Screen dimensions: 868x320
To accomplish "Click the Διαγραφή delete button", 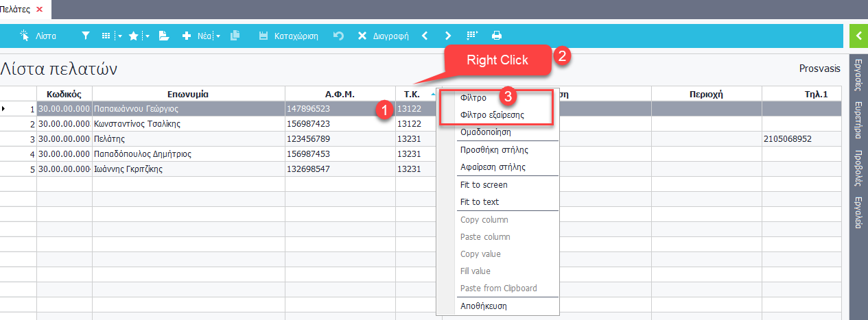I will (383, 36).
